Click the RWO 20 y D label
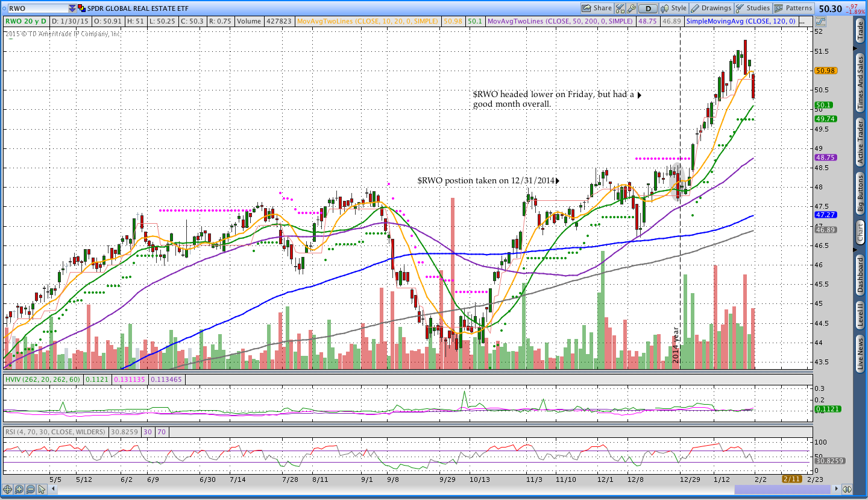The height and width of the screenshot is (500, 868). [27, 21]
